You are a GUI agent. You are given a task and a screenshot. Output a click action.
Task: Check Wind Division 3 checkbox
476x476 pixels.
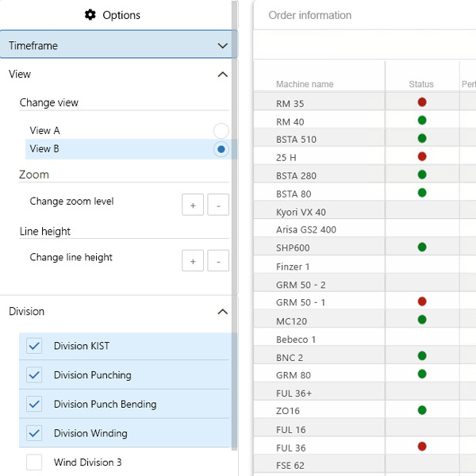point(34,463)
